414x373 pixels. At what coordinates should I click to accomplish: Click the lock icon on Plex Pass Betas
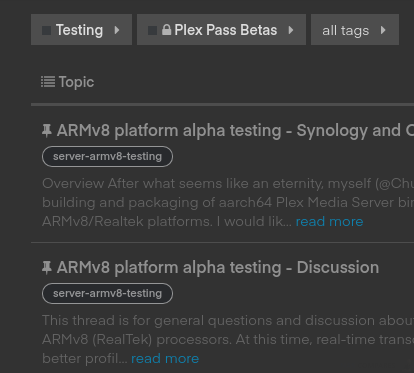(x=166, y=30)
